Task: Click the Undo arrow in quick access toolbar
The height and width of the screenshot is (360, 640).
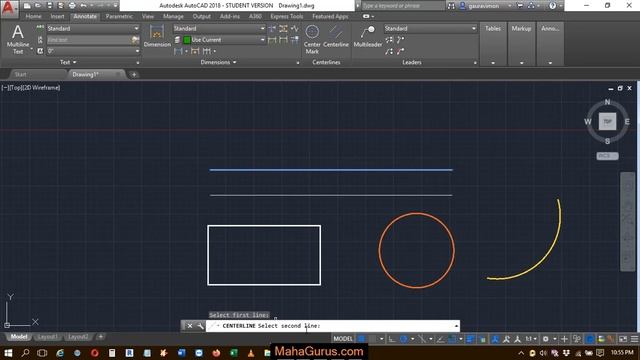Action: [x=84, y=6]
